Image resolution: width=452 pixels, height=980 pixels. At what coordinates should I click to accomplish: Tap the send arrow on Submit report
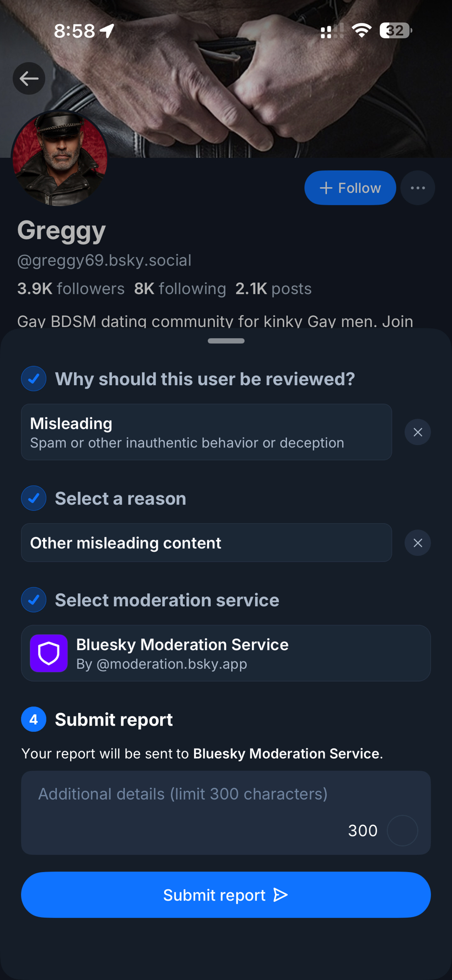(280, 895)
